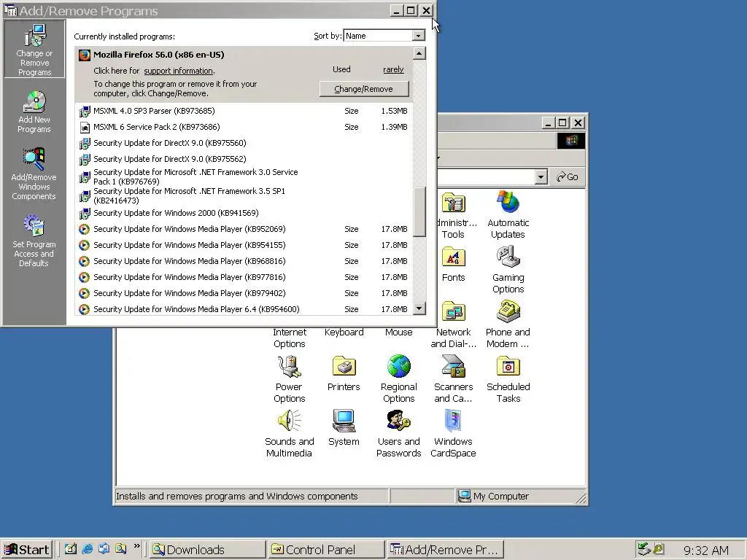Click Internet Explorer quick launch icon
Viewport: 747px width, 560px height.
[x=88, y=549]
